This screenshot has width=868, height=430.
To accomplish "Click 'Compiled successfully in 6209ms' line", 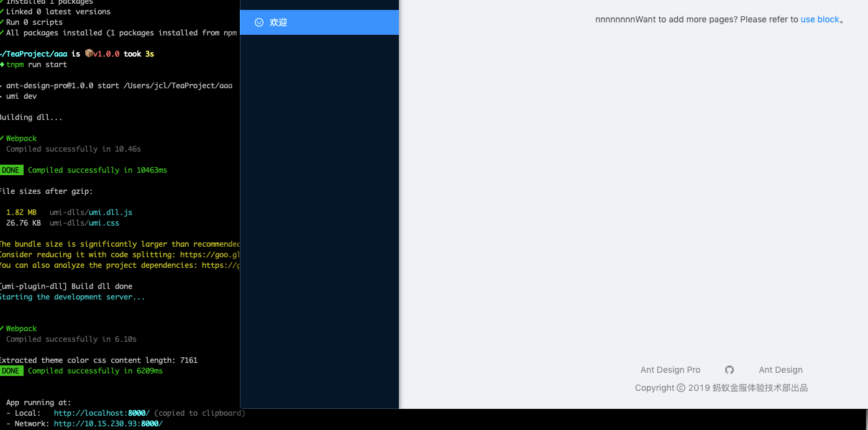I will [95, 371].
